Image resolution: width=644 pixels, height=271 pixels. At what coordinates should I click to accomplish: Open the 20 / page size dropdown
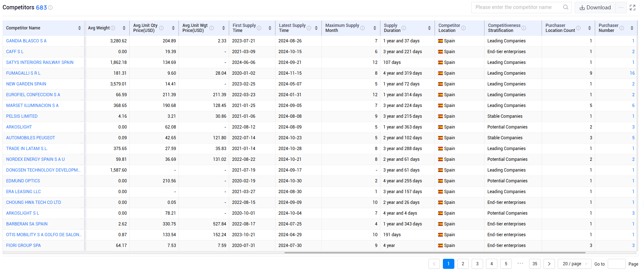pos(575,264)
